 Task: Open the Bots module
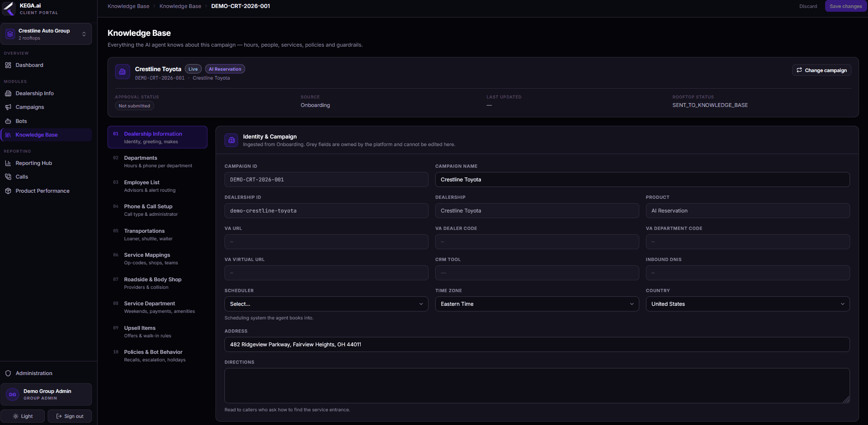pyautogui.click(x=46, y=121)
